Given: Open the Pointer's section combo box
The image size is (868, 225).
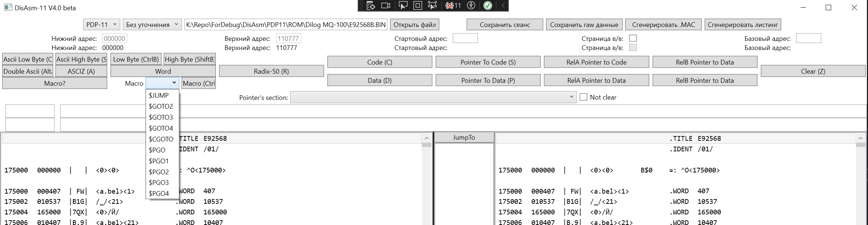Looking at the screenshot, I should click(433, 97).
